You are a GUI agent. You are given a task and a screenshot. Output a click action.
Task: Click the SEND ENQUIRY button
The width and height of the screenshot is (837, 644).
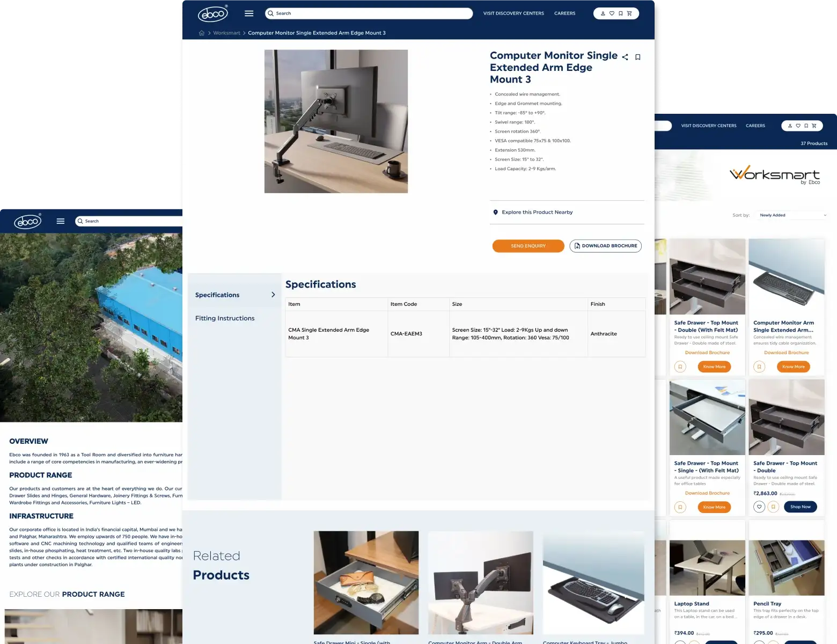pos(528,246)
